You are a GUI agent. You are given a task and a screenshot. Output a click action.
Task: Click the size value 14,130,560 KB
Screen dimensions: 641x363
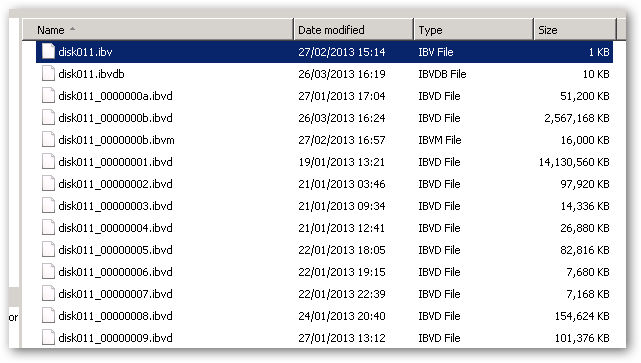(574, 162)
